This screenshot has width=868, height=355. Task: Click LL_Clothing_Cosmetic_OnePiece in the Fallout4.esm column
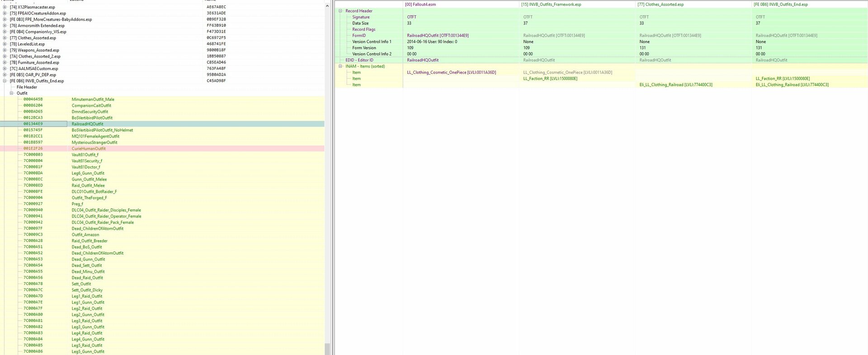coord(451,72)
